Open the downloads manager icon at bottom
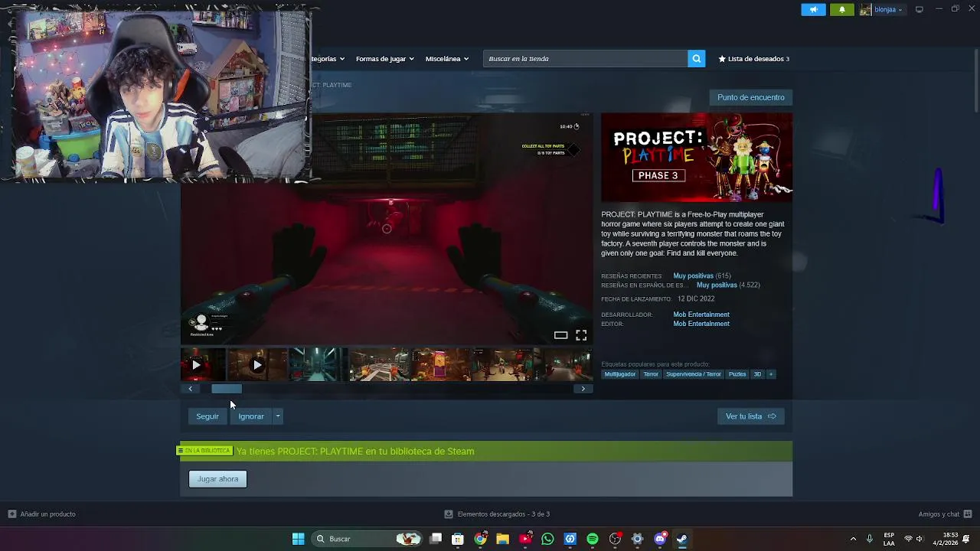 (x=449, y=514)
